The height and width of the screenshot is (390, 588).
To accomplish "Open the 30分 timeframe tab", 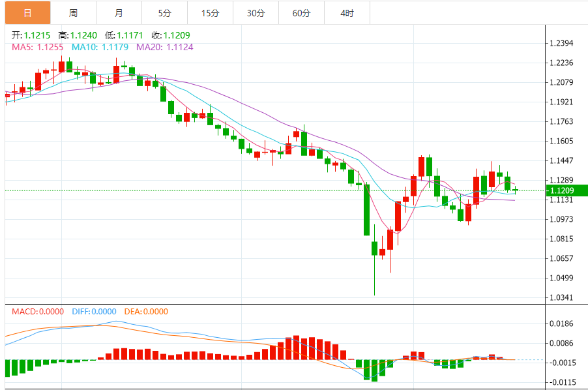I will point(256,13).
